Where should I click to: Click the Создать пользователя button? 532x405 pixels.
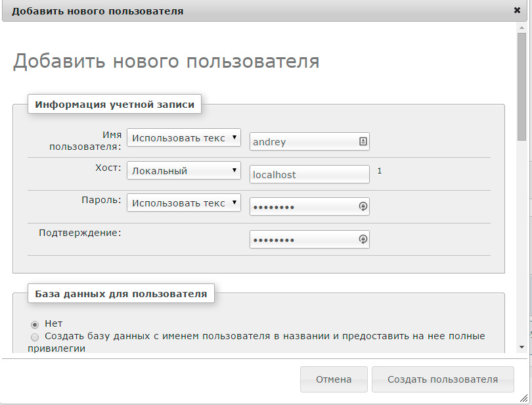[442, 379]
